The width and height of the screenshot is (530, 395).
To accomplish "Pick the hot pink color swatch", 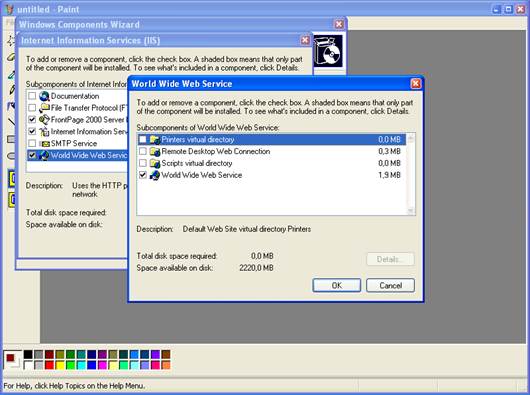I will click(155, 365).
